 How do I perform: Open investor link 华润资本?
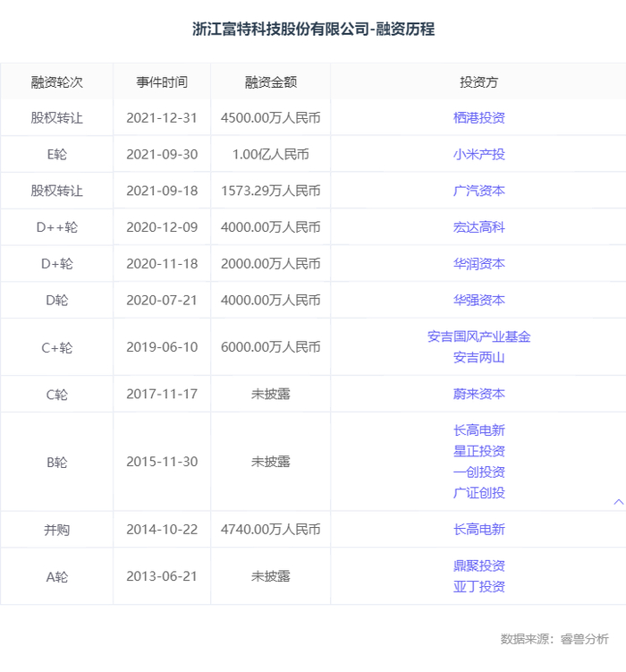pyautogui.click(x=478, y=264)
